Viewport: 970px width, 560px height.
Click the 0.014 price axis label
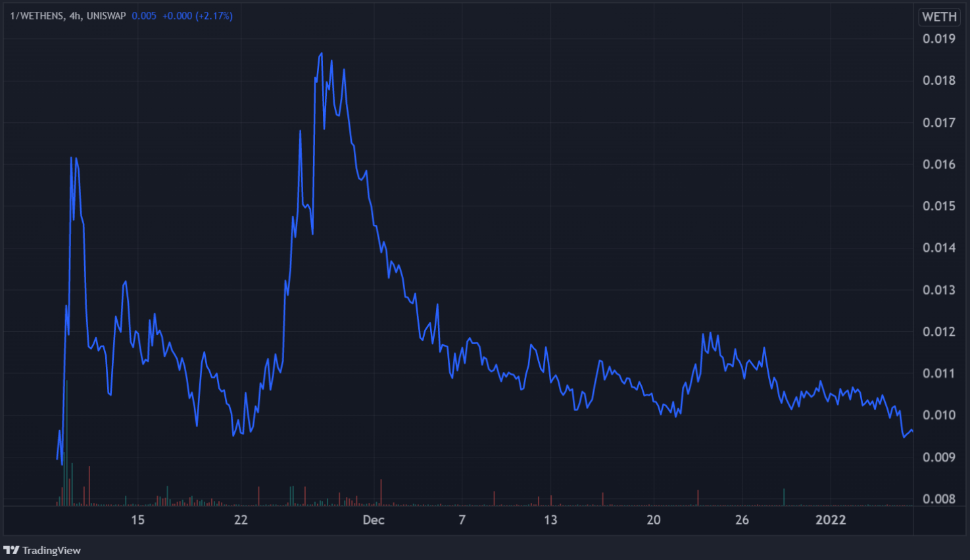pyautogui.click(x=939, y=248)
